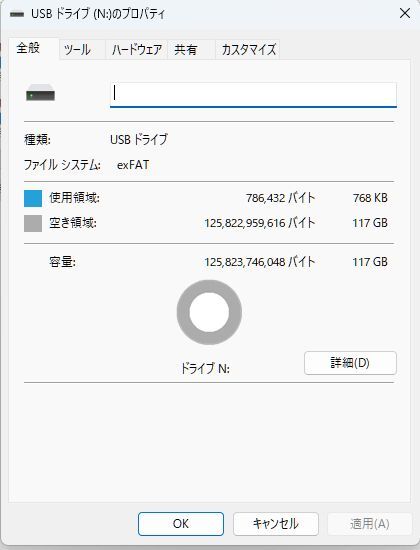Viewport: 420px width, 550px height.
Task: Click the exFAT file system value
Action: point(133,165)
